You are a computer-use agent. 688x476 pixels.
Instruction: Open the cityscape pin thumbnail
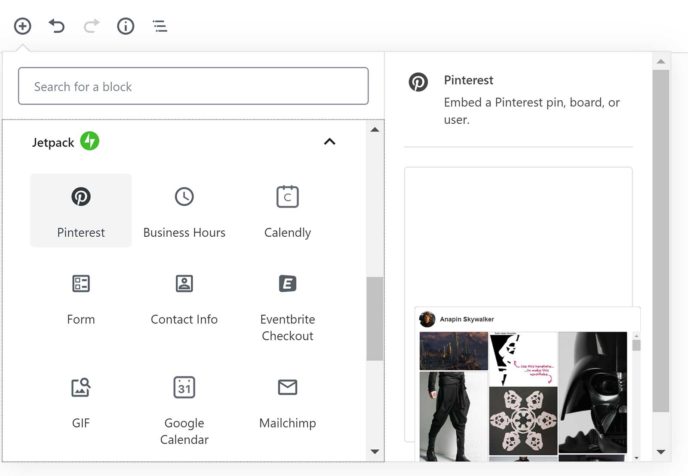tap(454, 351)
